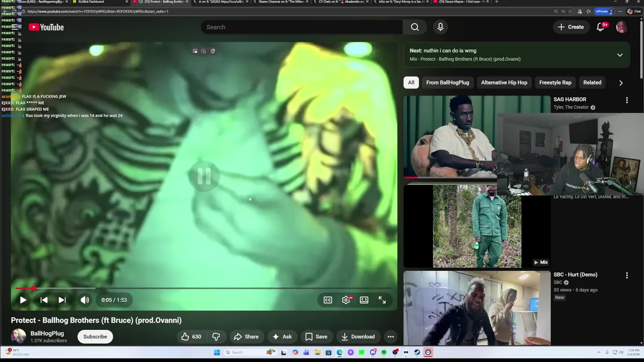Select the Freestyle Rap chip
This screenshot has height=362, width=644.
tap(555, 82)
